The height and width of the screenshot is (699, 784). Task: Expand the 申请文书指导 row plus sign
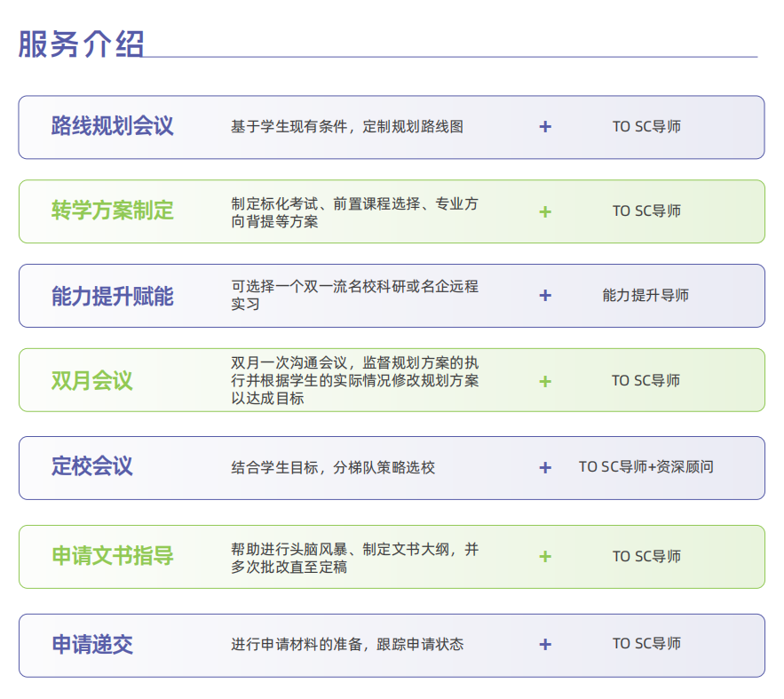(x=545, y=557)
